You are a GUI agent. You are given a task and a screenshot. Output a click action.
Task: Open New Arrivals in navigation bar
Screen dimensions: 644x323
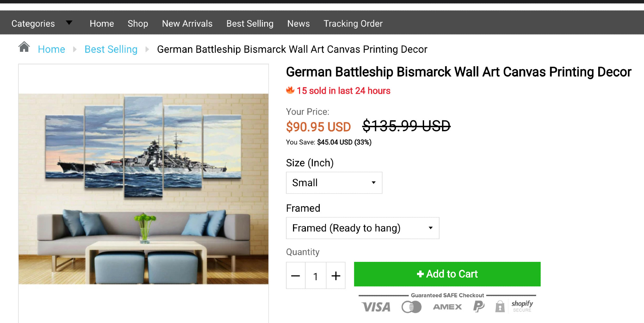click(x=187, y=23)
